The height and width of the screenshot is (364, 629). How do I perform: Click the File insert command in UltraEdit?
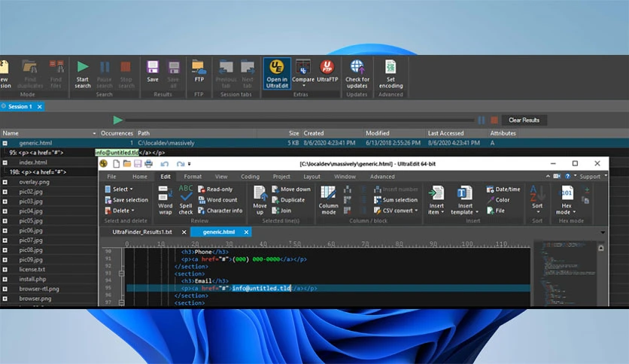495,211
